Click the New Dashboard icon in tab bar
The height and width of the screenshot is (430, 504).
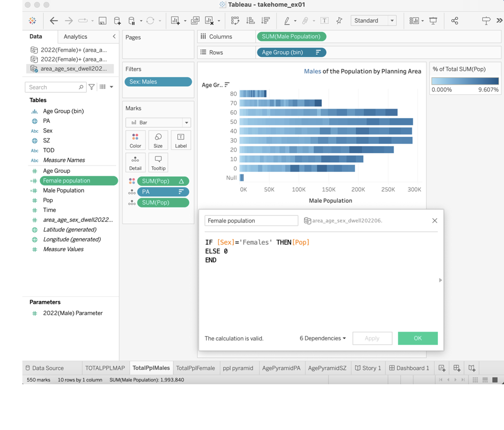coord(457,368)
